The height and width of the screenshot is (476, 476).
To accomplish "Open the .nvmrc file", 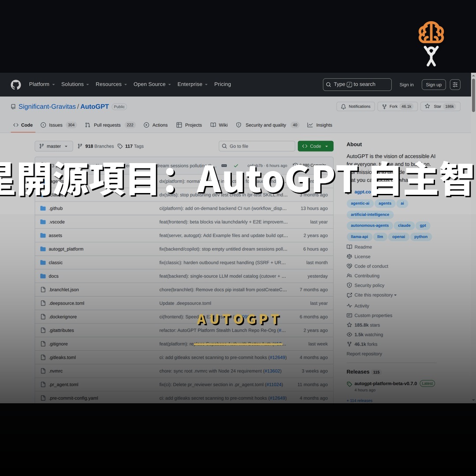I will 56,371.
